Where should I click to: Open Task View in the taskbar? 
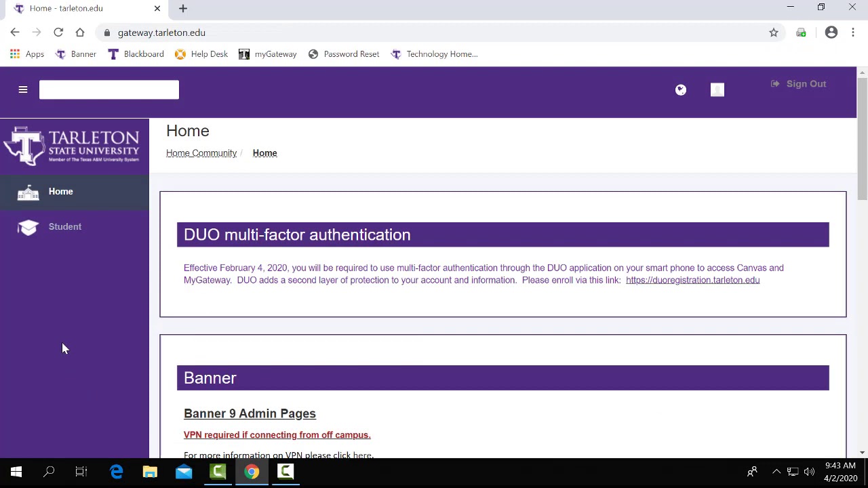point(81,472)
